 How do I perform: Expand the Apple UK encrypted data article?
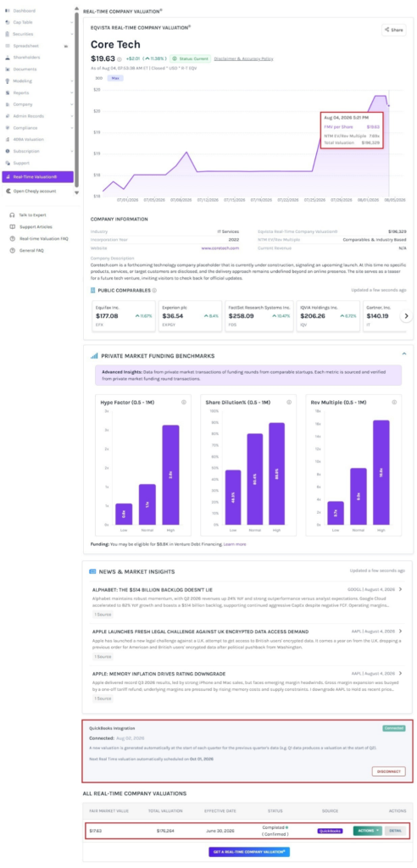[400, 631]
